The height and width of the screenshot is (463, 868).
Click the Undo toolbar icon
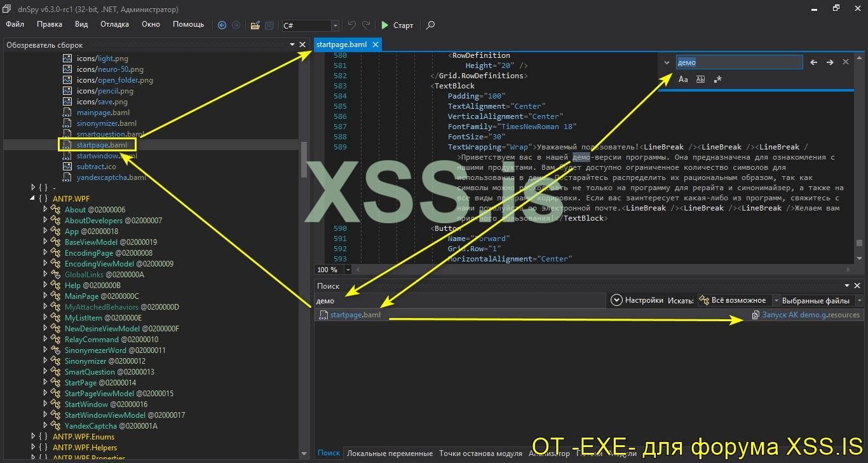pyautogui.click(x=352, y=25)
